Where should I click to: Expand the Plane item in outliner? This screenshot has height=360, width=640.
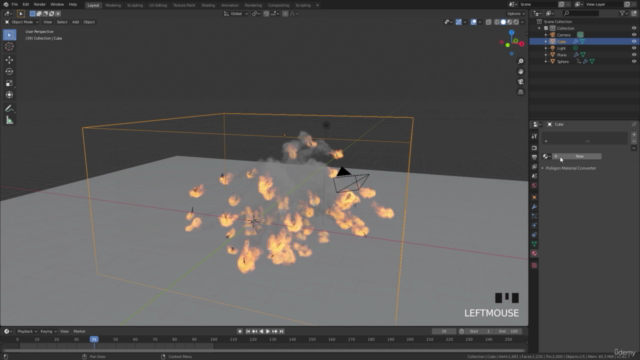click(546, 55)
